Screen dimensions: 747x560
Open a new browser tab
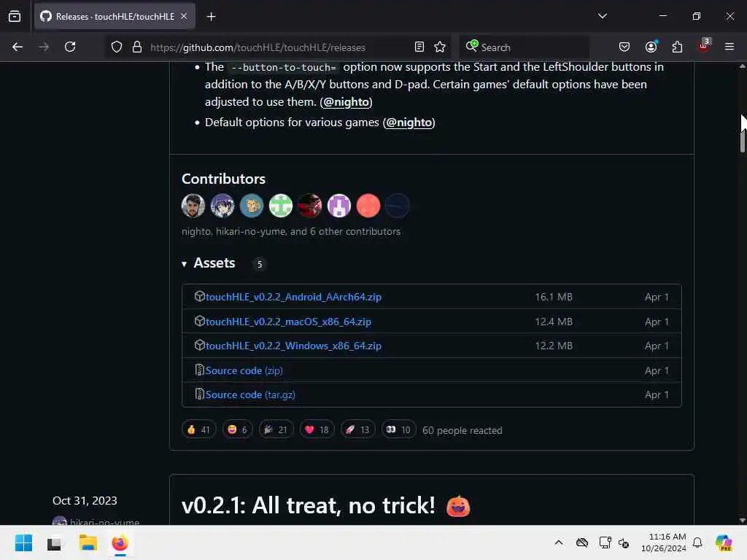point(211,17)
